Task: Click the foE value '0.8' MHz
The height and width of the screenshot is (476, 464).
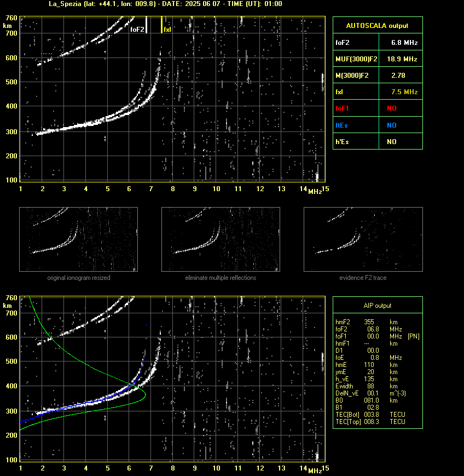Action: coord(374,358)
